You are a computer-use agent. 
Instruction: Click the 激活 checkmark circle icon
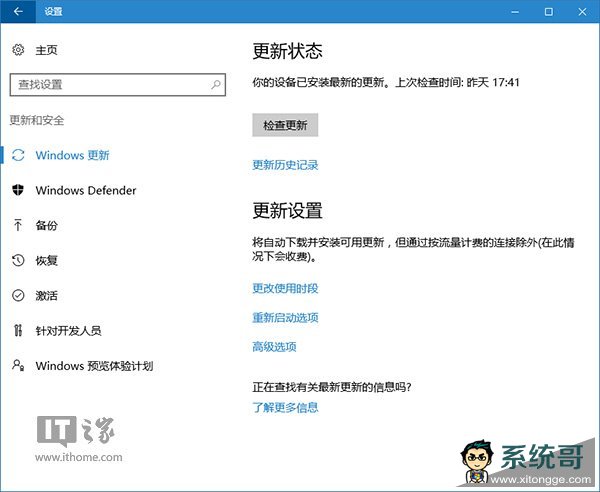click(18, 295)
